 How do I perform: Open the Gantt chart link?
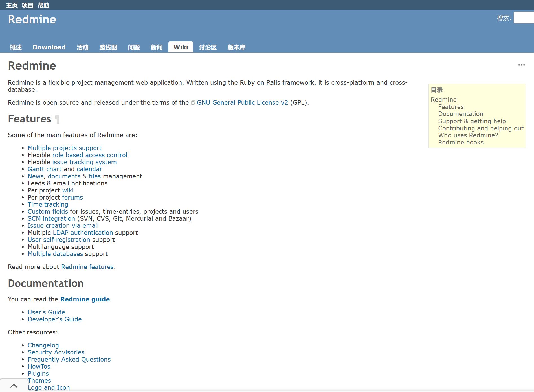[45, 169]
